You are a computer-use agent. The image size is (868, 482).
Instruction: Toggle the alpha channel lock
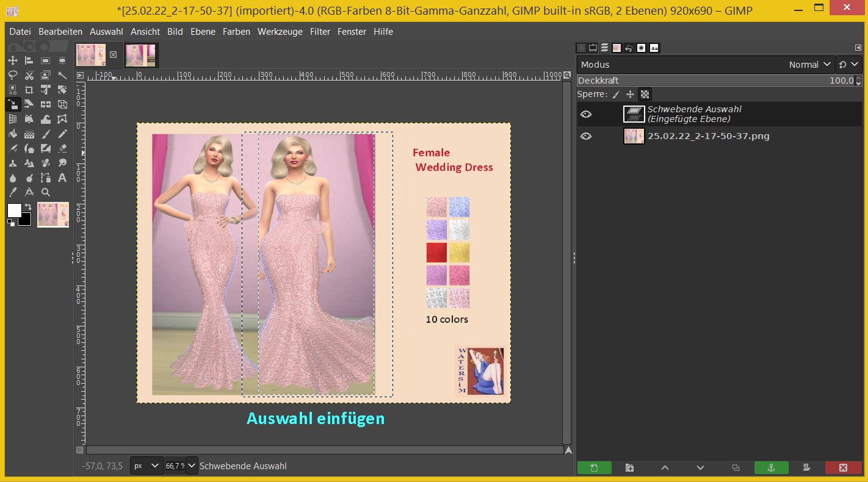click(645, 95)
